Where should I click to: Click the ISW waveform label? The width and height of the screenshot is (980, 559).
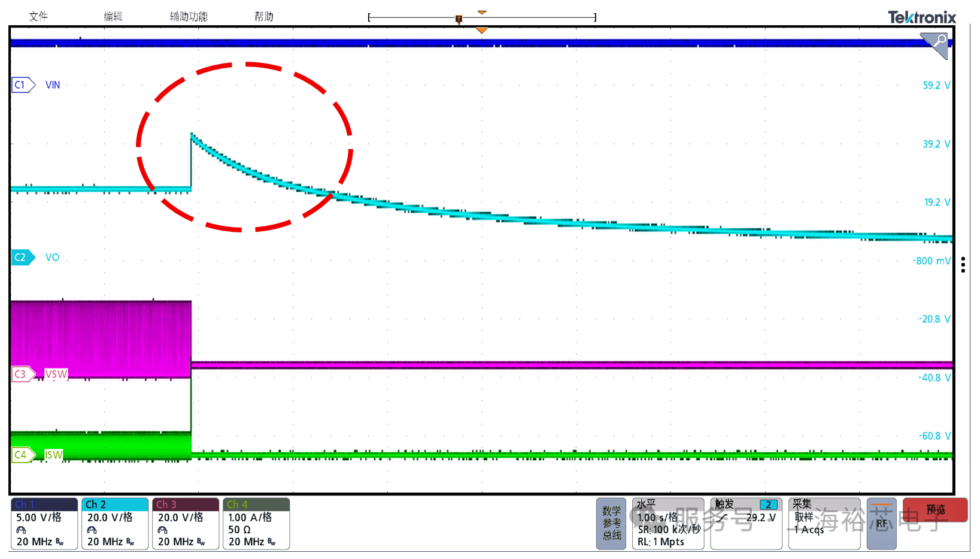point(54,455)
